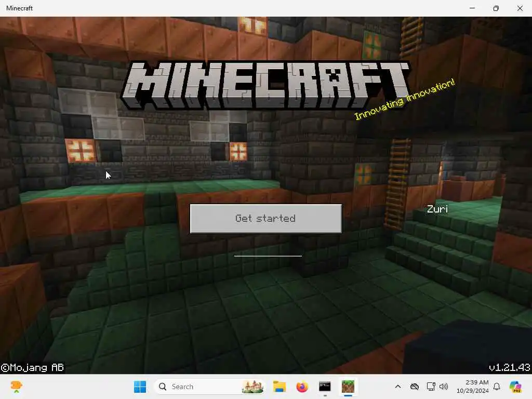Click the Get started button
Viewport: 532px width, 399px height.
(265, 219)
